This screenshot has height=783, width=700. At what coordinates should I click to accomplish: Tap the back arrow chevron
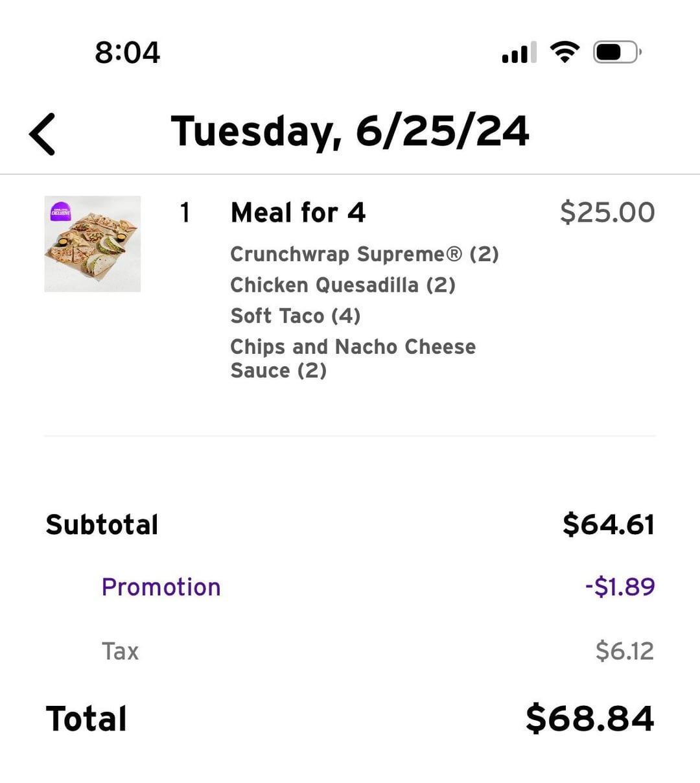pyautogui.click(x=43, y=134)
